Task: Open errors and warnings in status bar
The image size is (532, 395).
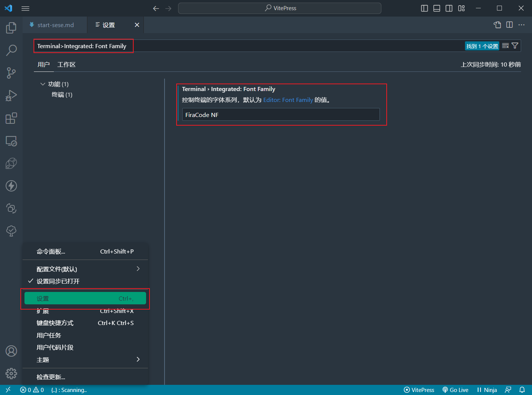Action: point(32,390)
